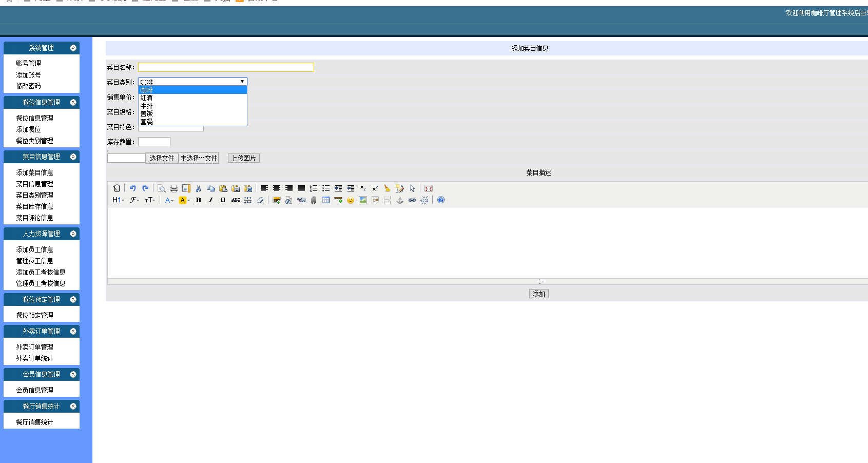868x463 pixels.
Task: Insert a numbered list
Action: [x=314, y=188]
